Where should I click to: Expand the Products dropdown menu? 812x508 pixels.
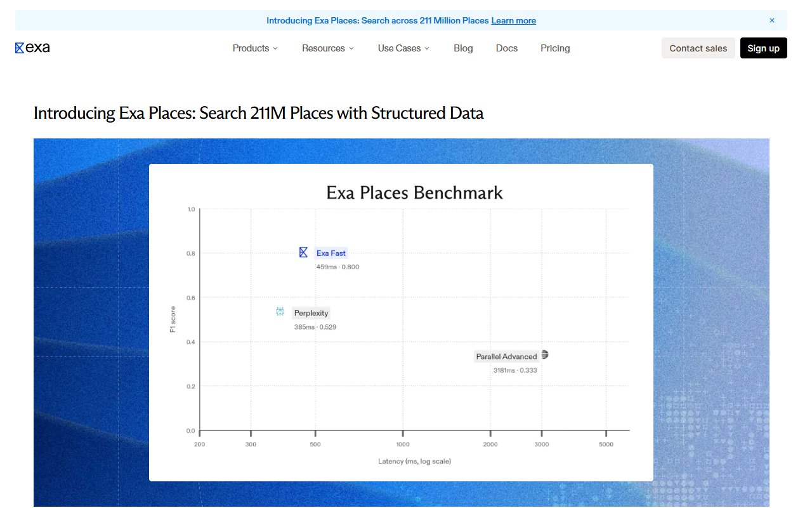tap(255, 48)
